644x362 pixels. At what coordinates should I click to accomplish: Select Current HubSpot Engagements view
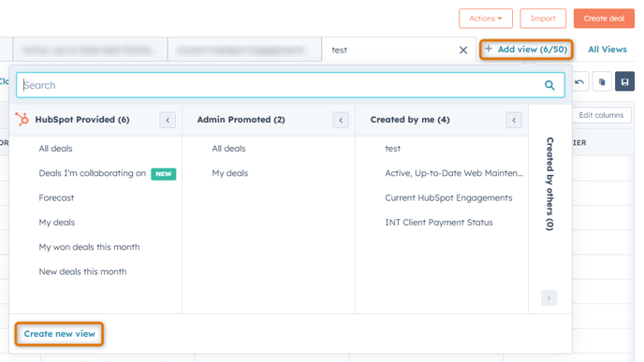[448, 197]
